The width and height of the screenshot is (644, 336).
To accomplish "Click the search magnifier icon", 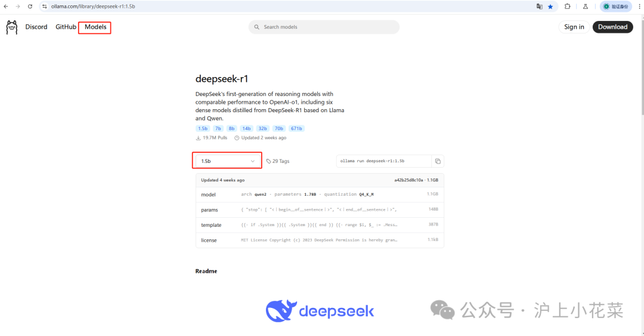I will 256,27.
